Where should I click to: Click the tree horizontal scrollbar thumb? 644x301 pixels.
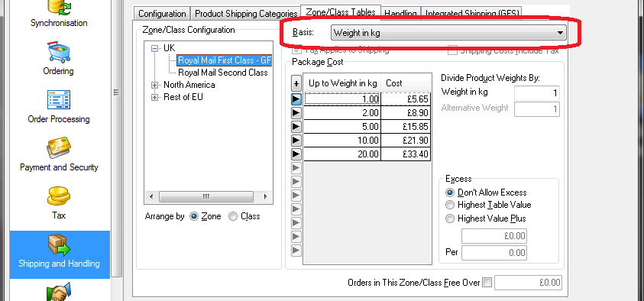[x=206, y=196]
